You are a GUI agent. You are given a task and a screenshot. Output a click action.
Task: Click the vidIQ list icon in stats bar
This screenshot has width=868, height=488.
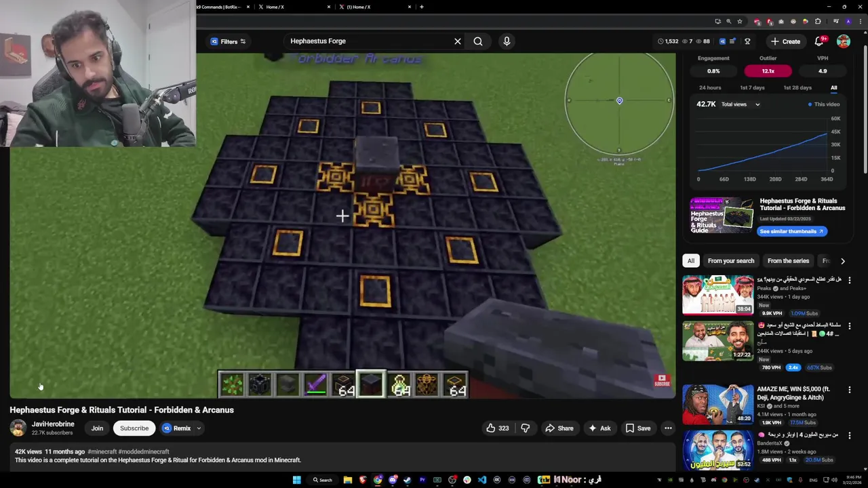point(732,41)
